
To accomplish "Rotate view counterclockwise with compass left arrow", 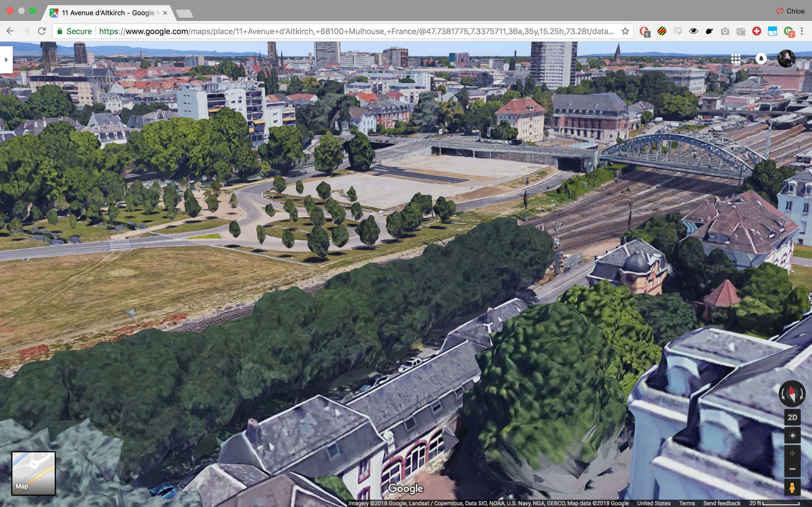I will (783, 394).
